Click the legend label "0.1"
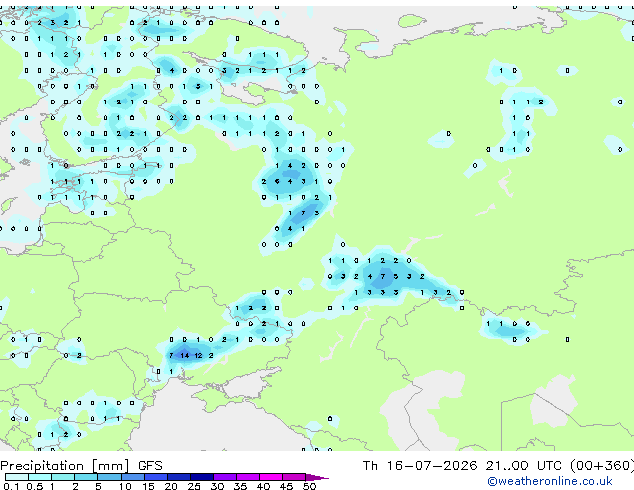634x490 pixels. (x=11, y=486)
